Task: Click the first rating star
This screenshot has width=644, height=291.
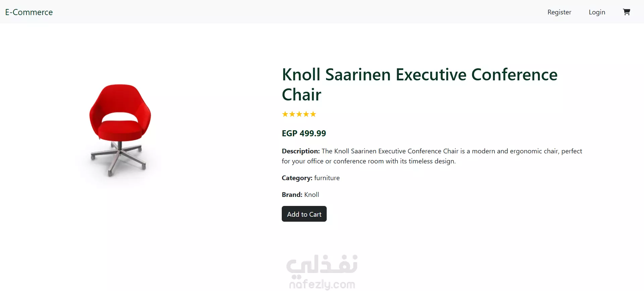Action: [x=285, y=114]
